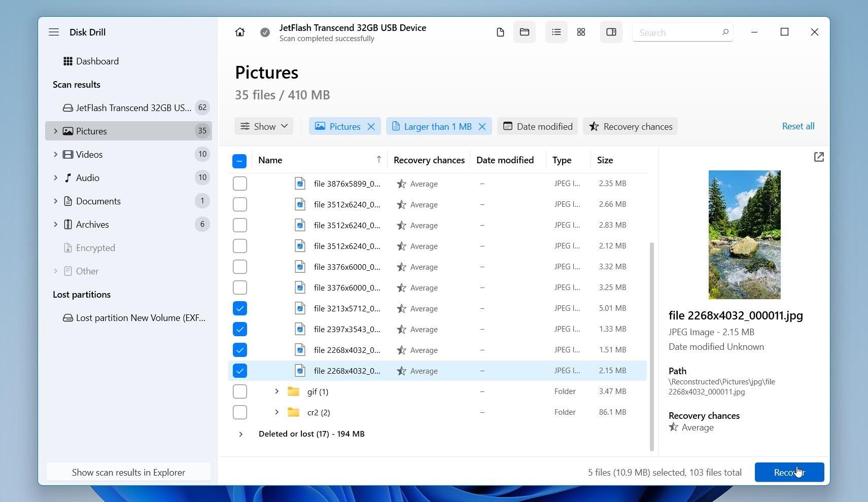Image resolution: width=868 pixels, height=502 pixels.
Task: Remove the Larger than 1 MB filter
Action: (x=482, y=127)
